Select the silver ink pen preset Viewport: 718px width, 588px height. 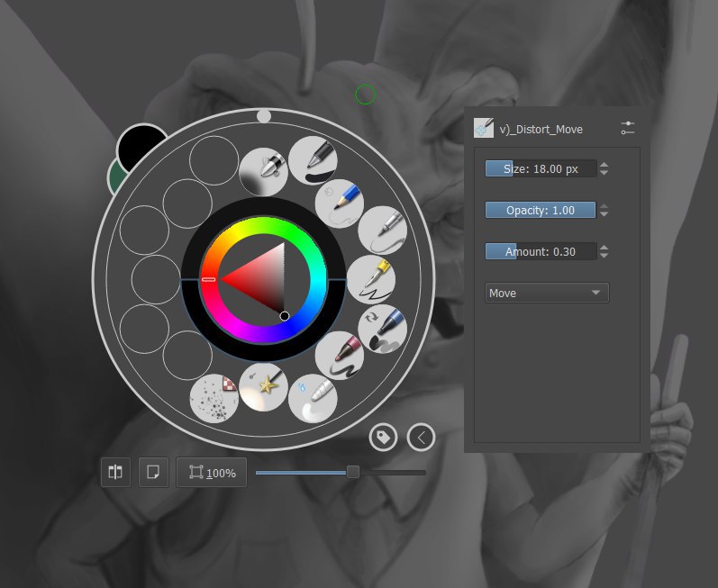coord(382,231)
